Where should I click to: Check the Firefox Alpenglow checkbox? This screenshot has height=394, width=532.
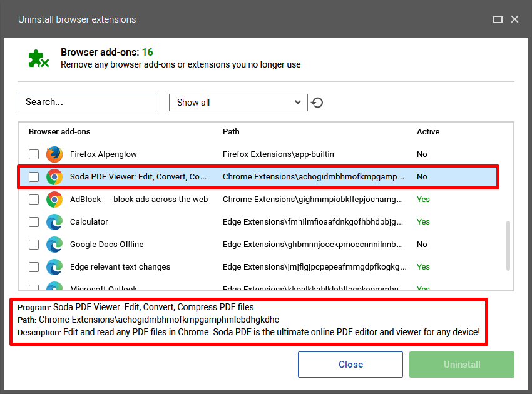coord(34,154)
